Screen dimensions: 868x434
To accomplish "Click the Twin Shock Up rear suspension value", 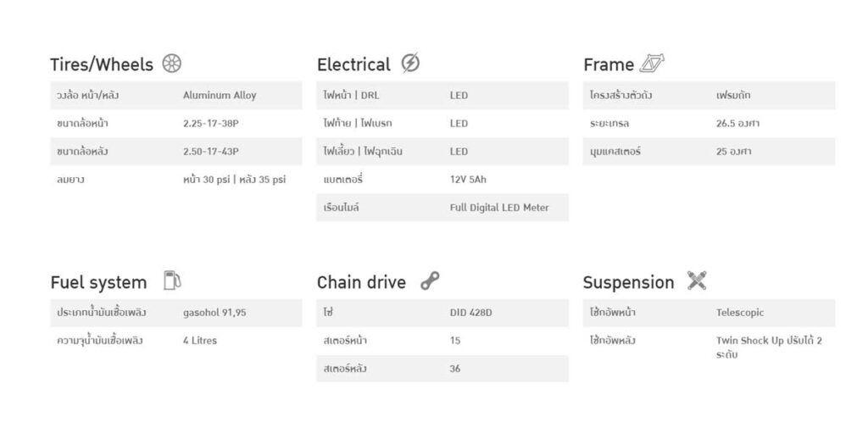I will pyautogui.click(x=769, y=348).
